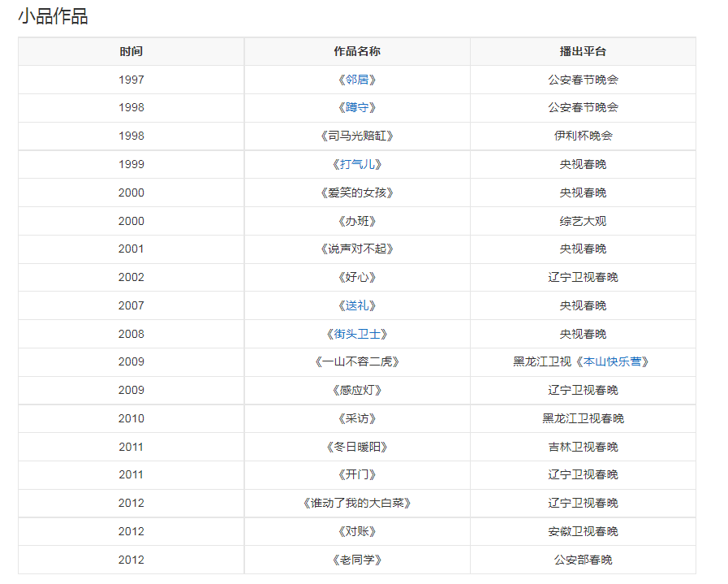Click the 播出平台 column header
The height and width of the screenshot is (584, 728).
click(582, 51)
